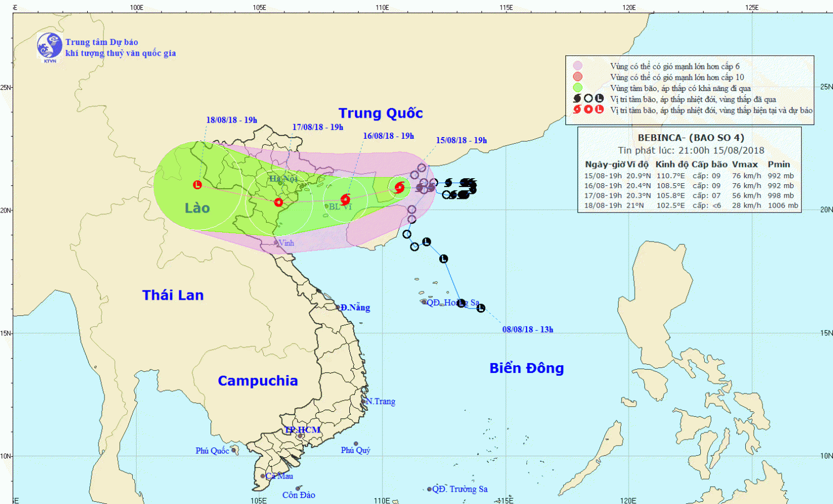Click the 'QĐ. Trường Sa' archipelago label
Screen dimensions: 833x504
click(x=460, y=489)
